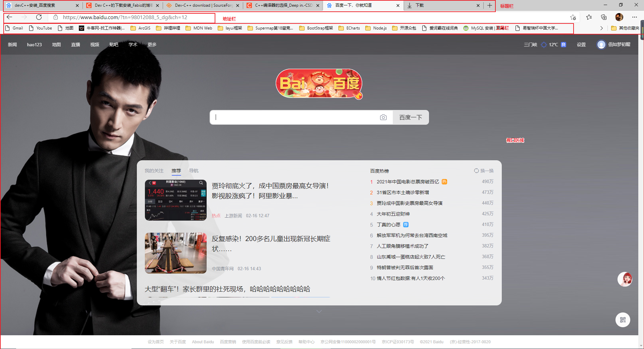Viewport: 644px width, 349px height.
Task: Open the Node.js bookmark folder
Action: (x=376, y=28)
